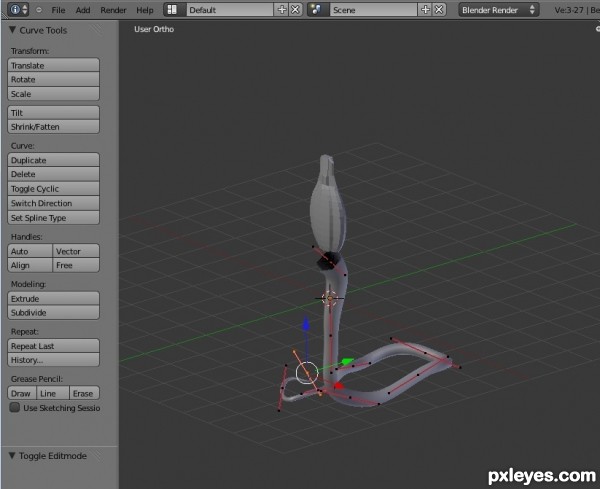Collapse the Curve Tools panel

coord(12,30)
